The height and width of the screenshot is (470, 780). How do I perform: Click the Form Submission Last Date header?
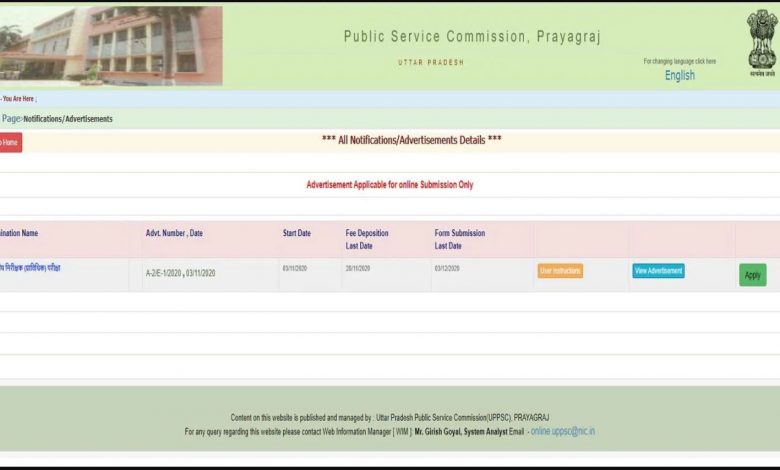click(x=459, y=239)
